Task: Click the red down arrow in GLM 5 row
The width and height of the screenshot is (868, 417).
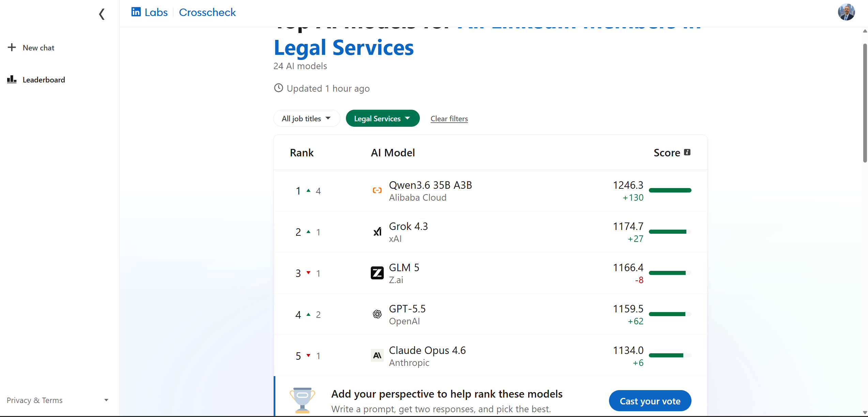Action: pyautogui.click(x=308, y=273)
